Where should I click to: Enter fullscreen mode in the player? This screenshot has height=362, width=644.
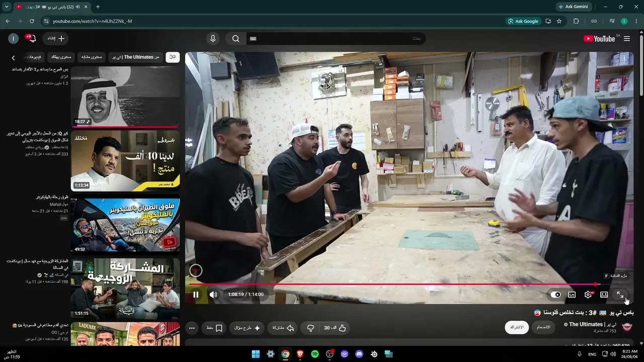620,295
